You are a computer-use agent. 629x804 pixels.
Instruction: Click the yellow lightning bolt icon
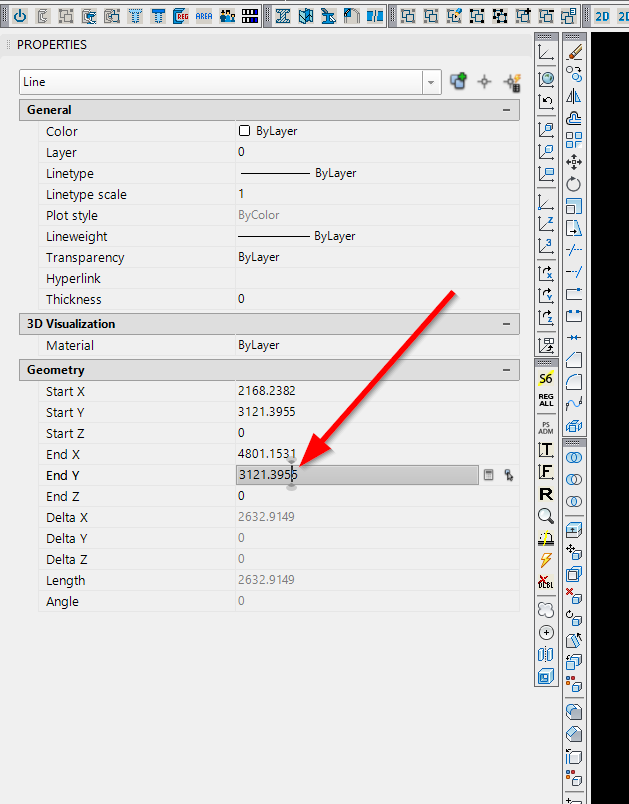click(x=546, y=560)
